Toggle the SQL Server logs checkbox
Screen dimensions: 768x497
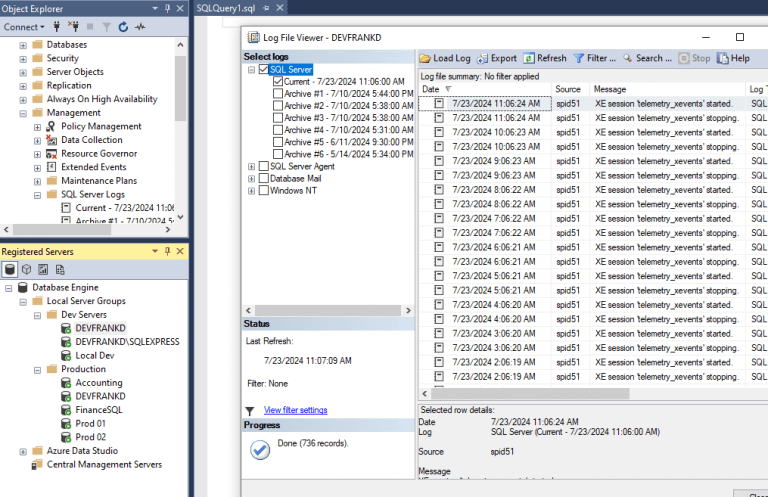tap(264, 70)
